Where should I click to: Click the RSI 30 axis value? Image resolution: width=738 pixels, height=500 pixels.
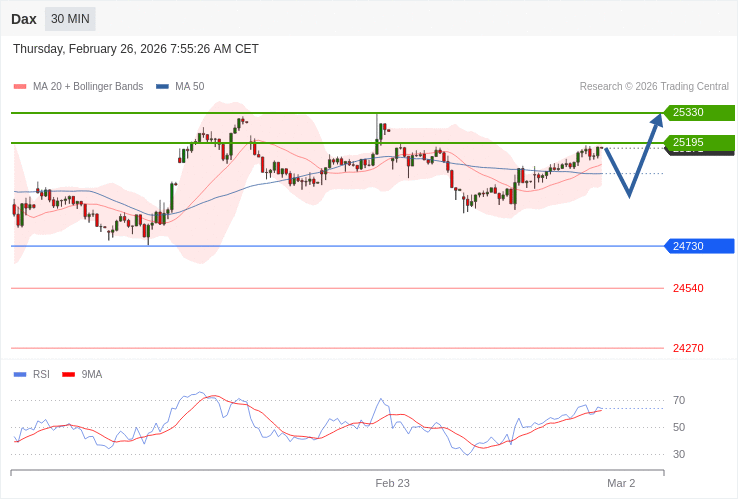pos(679,455)
